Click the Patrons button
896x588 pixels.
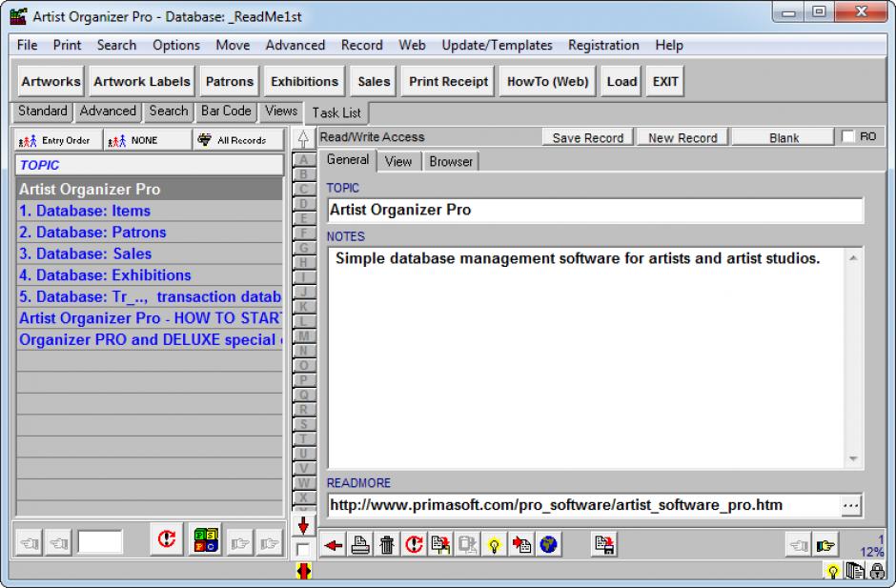point(229,81)
